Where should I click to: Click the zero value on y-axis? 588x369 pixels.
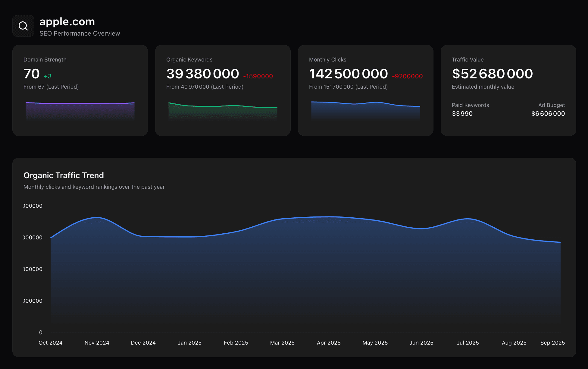[41, 333]
